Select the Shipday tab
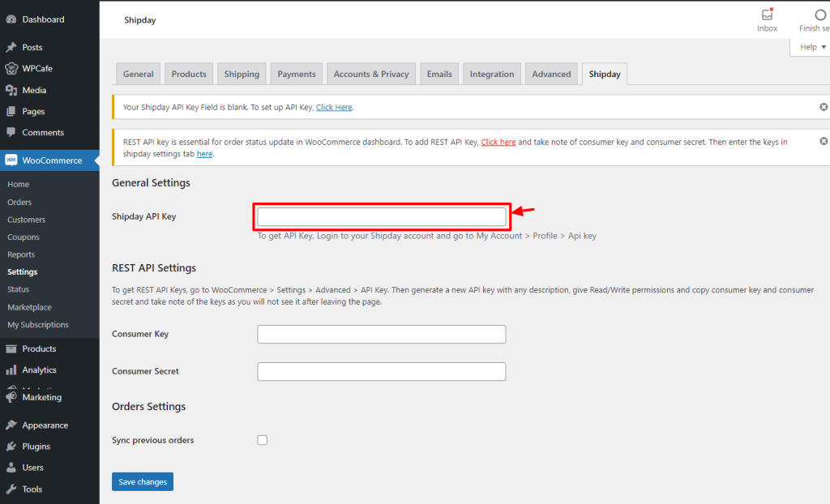The width and height of the screenshot is (830, 504). click(605, 74)
